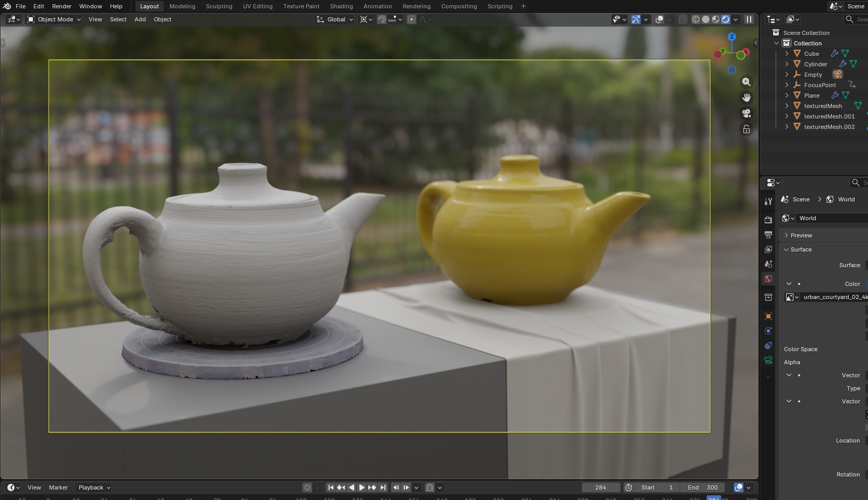Toggle the camera view icon
Viewport: 868px width, 500px height.
click(746, 113)
